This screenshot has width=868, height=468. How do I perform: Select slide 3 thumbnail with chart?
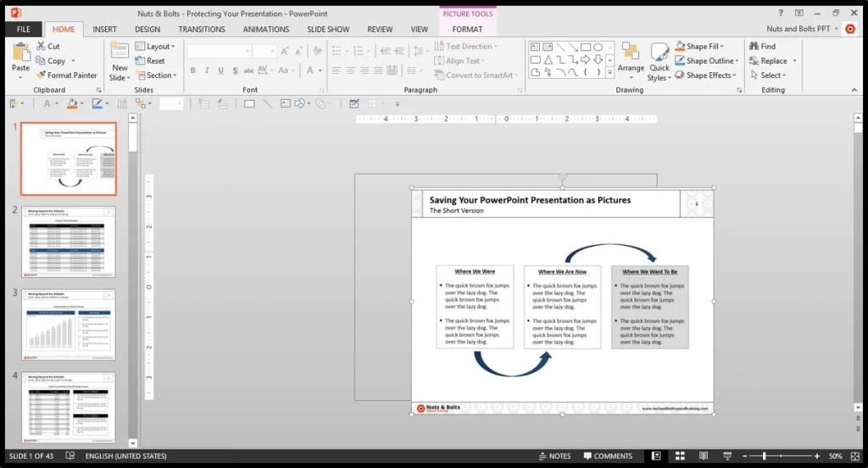(x=69, y=325)
